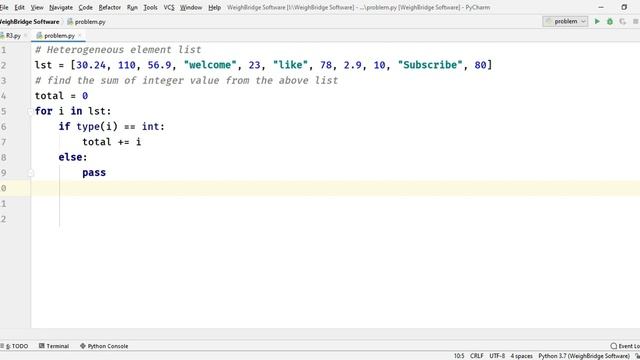Open the Python Console tool window
640x360 pixels.
(104, 346)
